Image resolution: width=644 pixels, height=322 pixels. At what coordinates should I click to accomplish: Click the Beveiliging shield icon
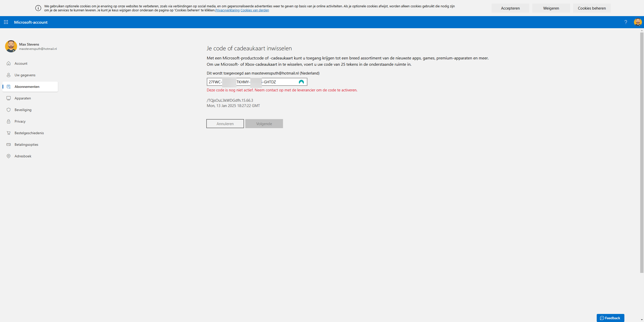click(9, 110)
